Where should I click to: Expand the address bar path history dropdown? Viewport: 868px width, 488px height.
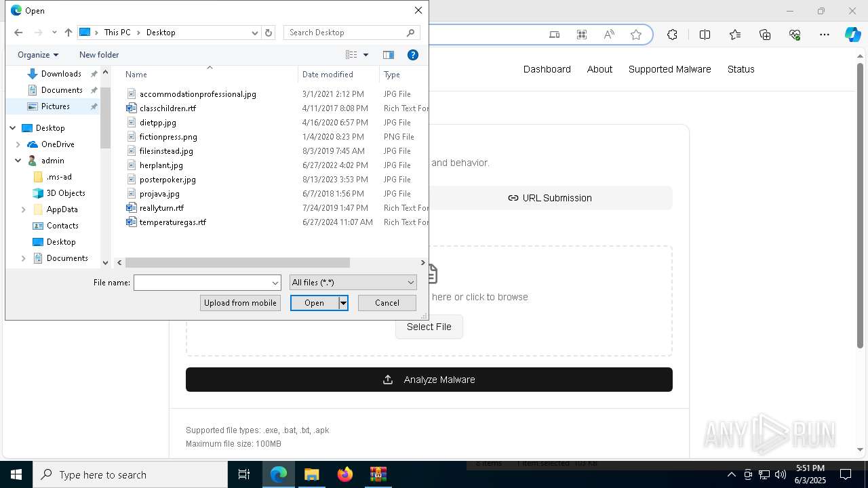255,33
